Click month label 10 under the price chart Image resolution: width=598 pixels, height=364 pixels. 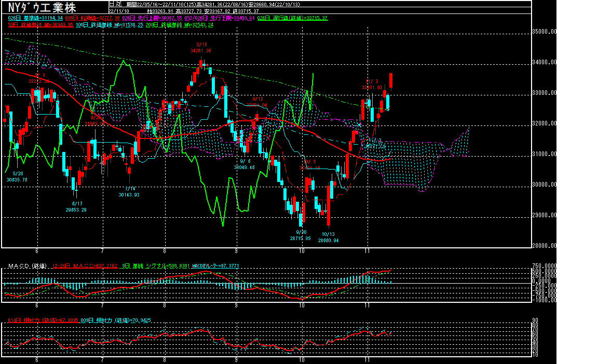[x=302, y=251]
